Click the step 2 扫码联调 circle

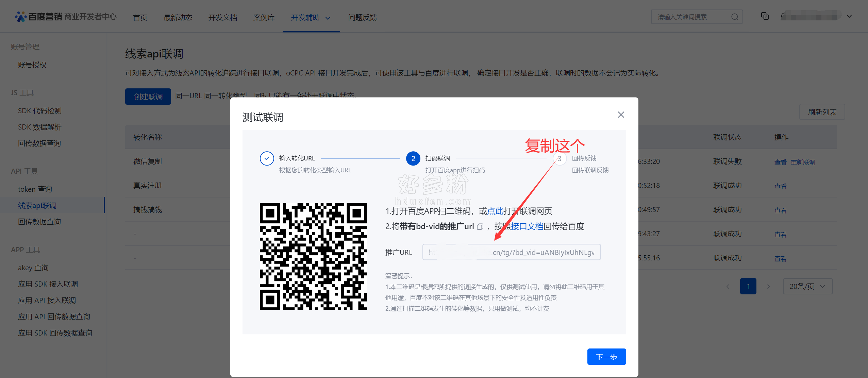coord(413,158)
